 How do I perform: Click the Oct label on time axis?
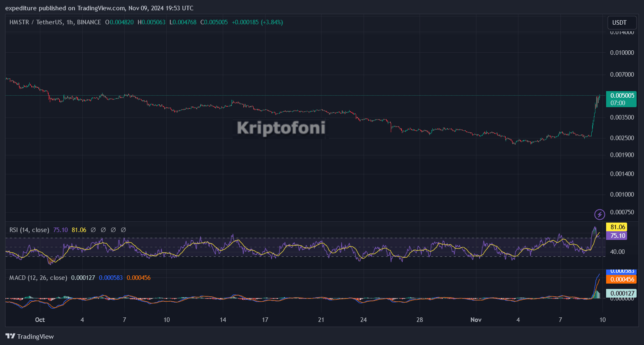pyautogui.click(x=40, y=320)
